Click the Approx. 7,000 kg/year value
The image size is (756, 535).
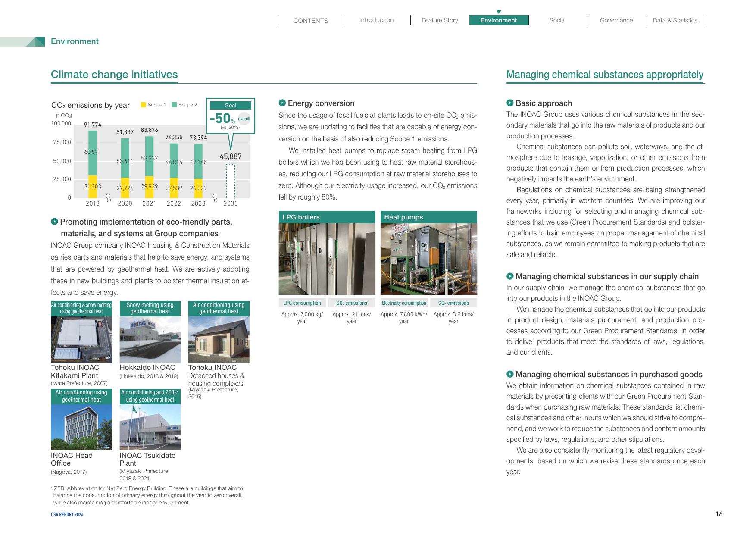click(x=302, y=318)
